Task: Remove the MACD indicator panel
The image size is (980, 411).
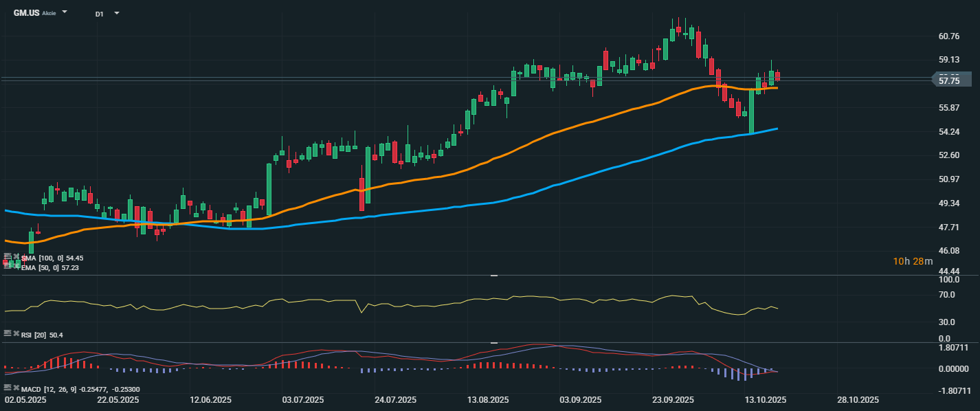Action: pos(16,388)
